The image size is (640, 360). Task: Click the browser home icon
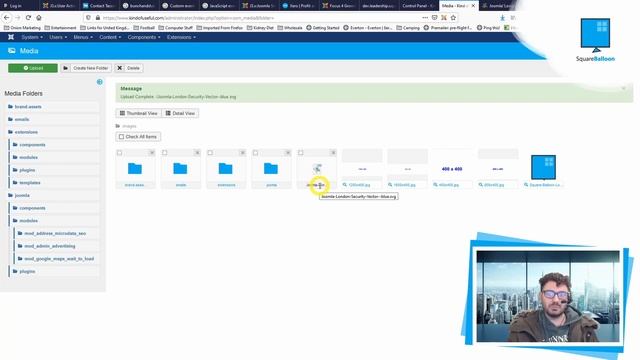coord(39,18)
